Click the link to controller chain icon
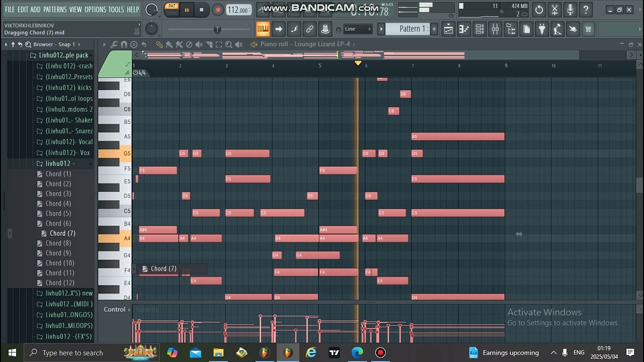The width and height of the screenshot is (644, 362). click(310, 29)
